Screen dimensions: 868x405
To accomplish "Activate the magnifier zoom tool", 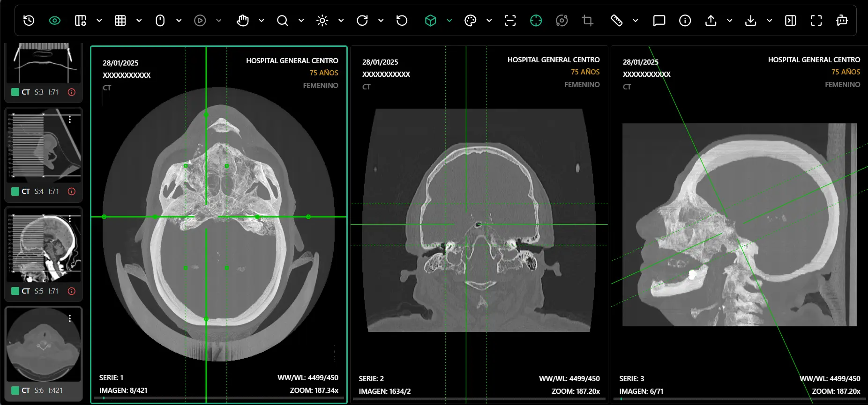I will (x=282, y=21).
